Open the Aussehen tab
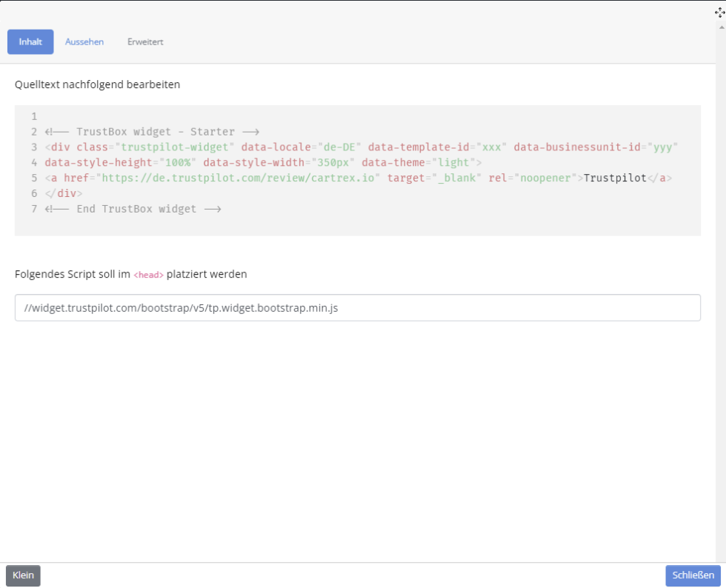 (84, 42)
